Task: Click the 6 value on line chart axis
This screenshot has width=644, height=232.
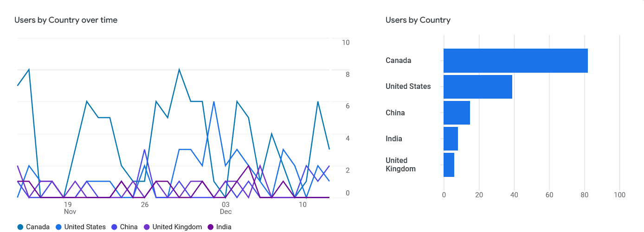Action: [x=348, y=106]
